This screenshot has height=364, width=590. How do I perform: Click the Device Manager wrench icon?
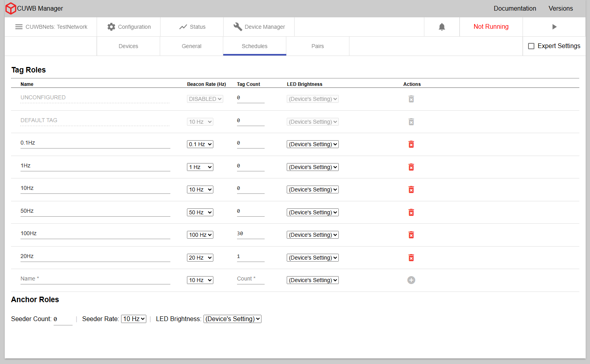tap(238, 27)
